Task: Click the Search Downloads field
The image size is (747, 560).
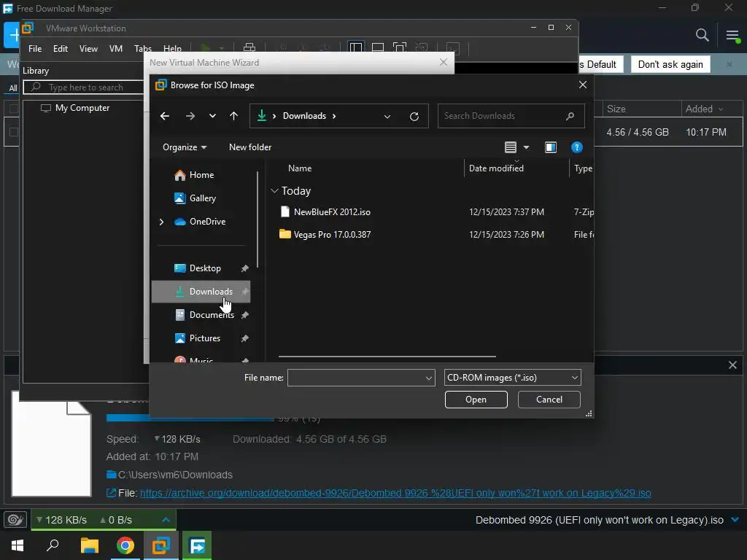Action: 511,116
